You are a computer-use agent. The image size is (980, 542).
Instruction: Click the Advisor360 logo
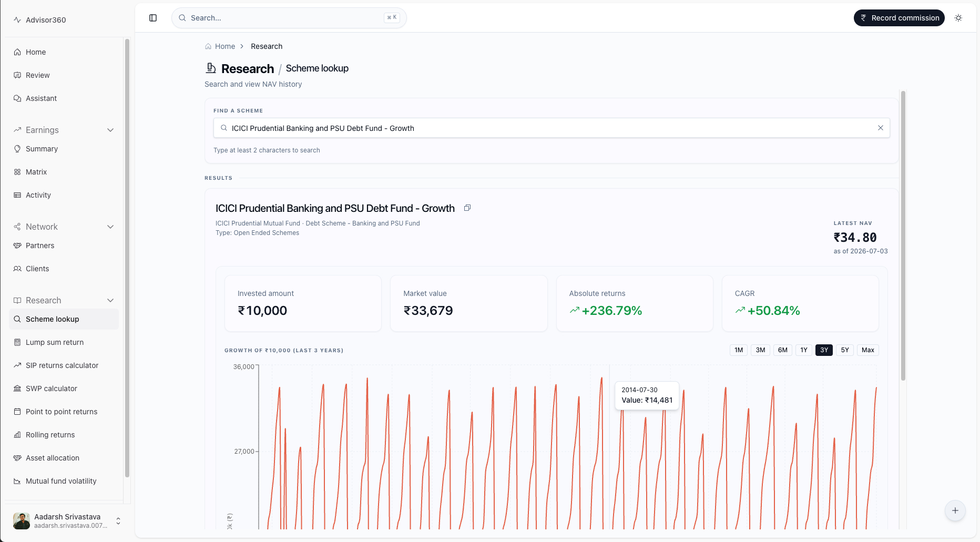click(40, 20)
